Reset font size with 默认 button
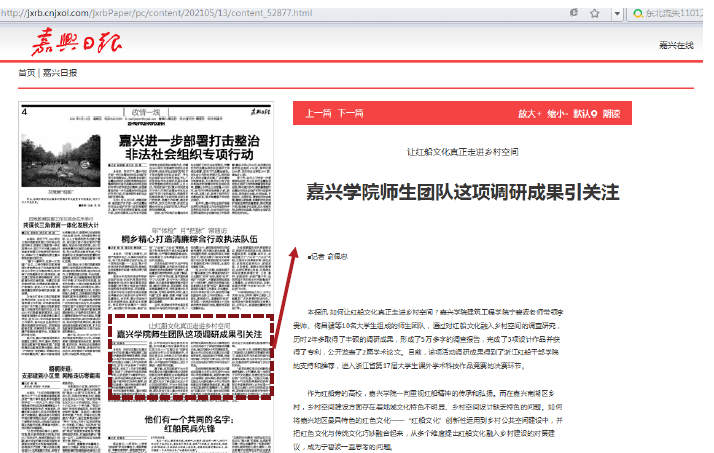This screenshot has height=453, width=714. pyautogui.click(x=586, y=114)
